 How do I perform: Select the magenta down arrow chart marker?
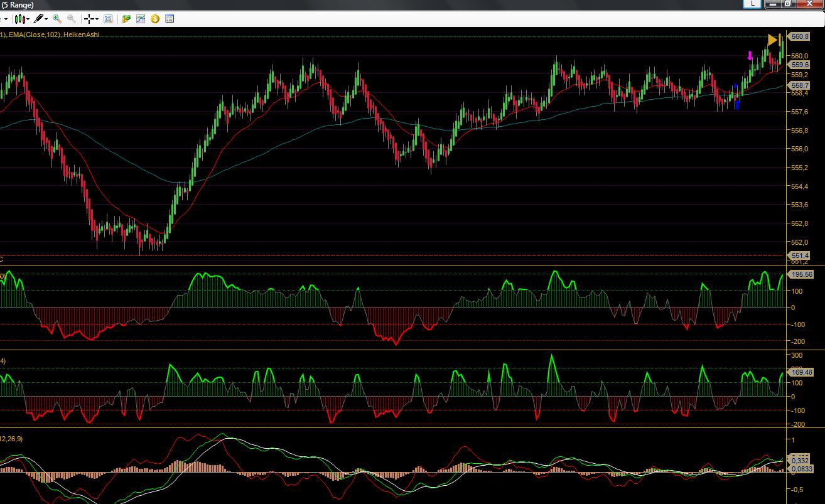click(750, 56)
